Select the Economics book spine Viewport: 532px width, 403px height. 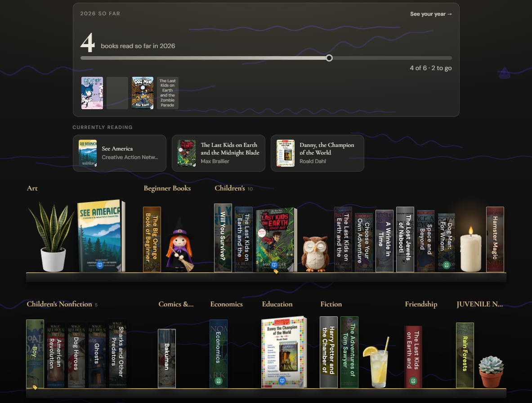pos(219,354)
